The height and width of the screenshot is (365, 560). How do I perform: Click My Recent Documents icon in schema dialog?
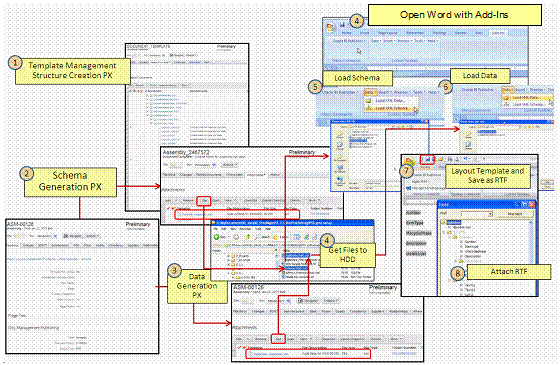(340, 134)
